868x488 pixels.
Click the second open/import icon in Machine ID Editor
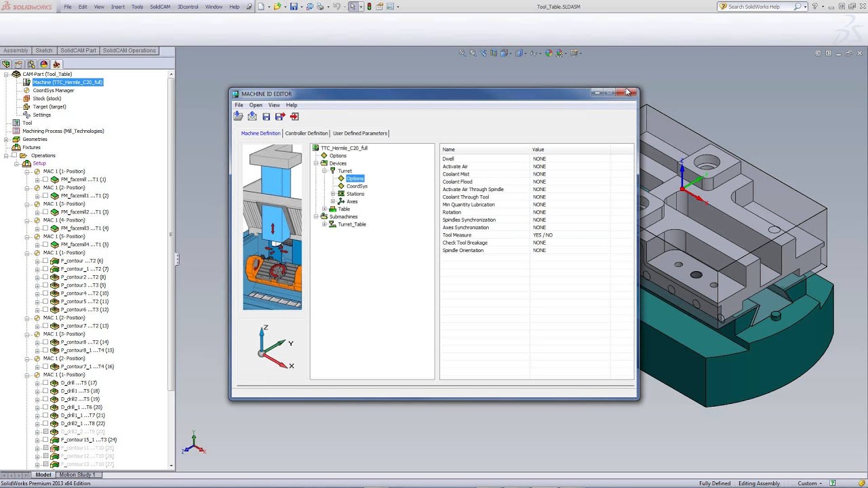pos(252,117)
